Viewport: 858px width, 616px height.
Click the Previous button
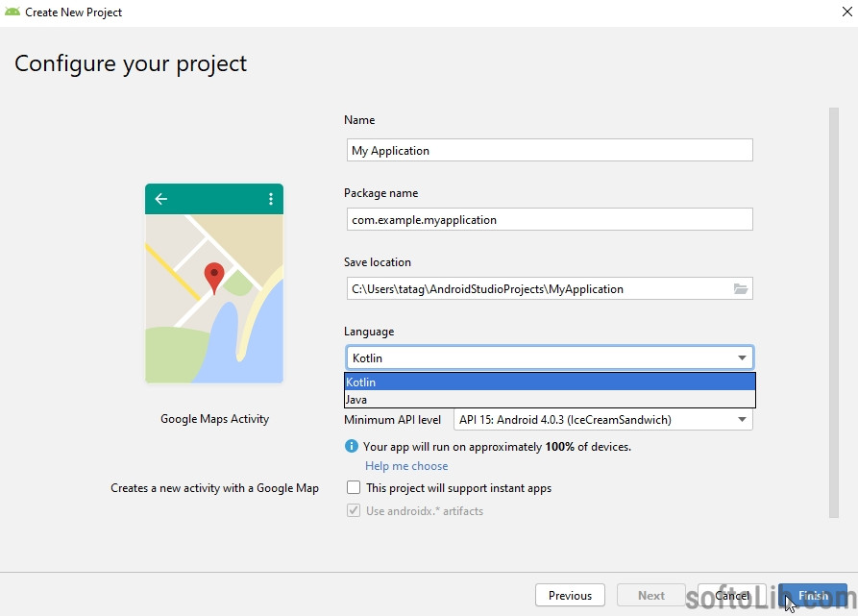pyautogui.click(x=570, y=595)
